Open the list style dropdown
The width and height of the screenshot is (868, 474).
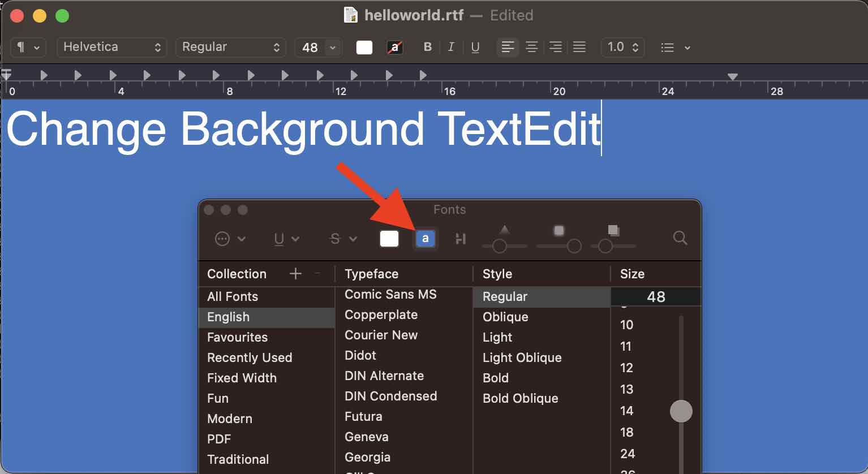(x=675, y=47)
